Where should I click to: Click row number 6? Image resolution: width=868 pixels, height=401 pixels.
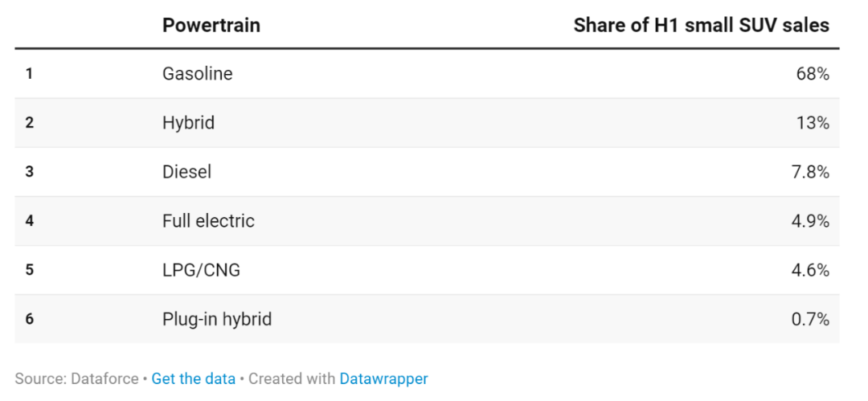[29, 319]
